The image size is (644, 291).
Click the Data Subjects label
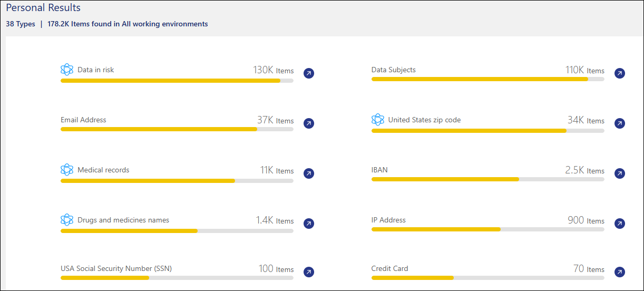point(393,70)
